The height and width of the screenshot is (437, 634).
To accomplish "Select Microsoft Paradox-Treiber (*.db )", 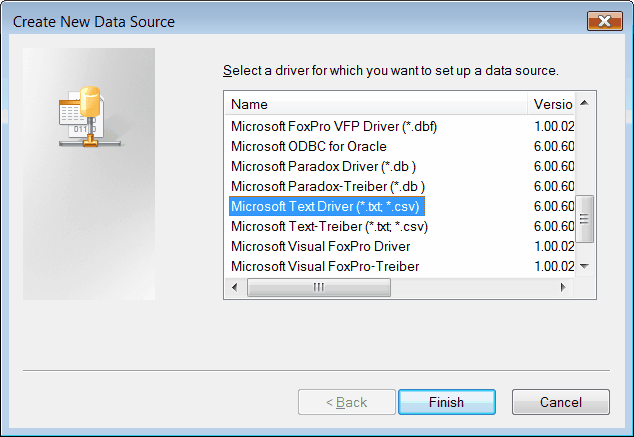I will click(328, 186).
